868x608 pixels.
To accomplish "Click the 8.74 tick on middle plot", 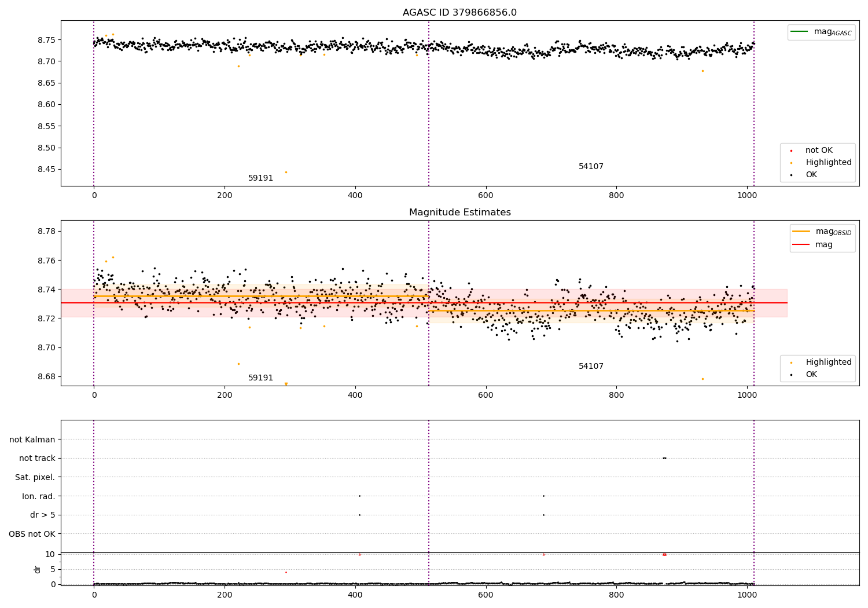I will pyautogui.click(x=46, y=290).
